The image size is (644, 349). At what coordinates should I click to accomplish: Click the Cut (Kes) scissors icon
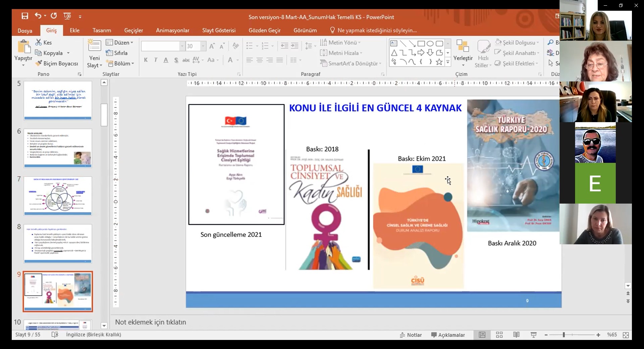(x=39, y=43)
